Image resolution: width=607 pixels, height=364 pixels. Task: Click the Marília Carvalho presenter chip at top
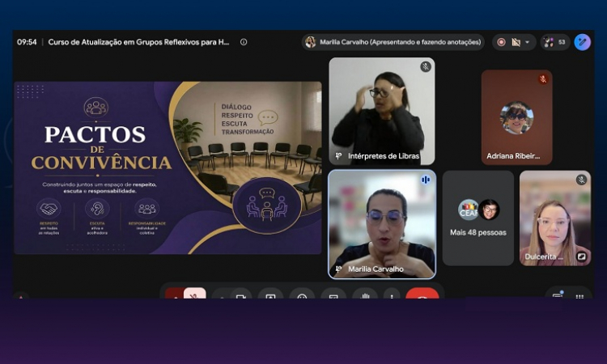click(393, 42)
